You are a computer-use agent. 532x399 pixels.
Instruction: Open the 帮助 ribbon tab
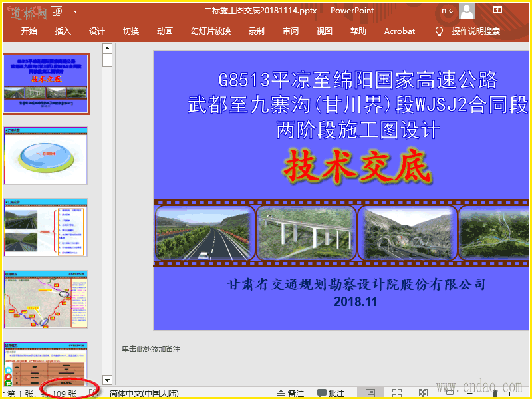(x=358, y=31)
